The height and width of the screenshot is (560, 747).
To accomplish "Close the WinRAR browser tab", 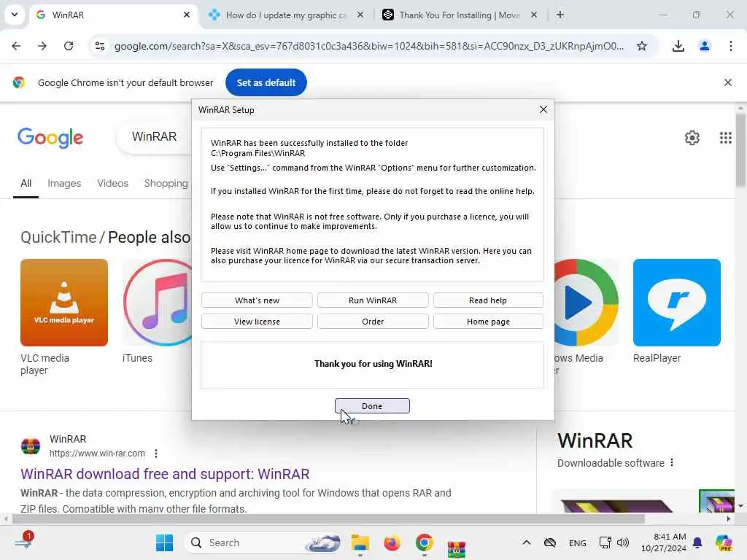I will click(186, 15).
